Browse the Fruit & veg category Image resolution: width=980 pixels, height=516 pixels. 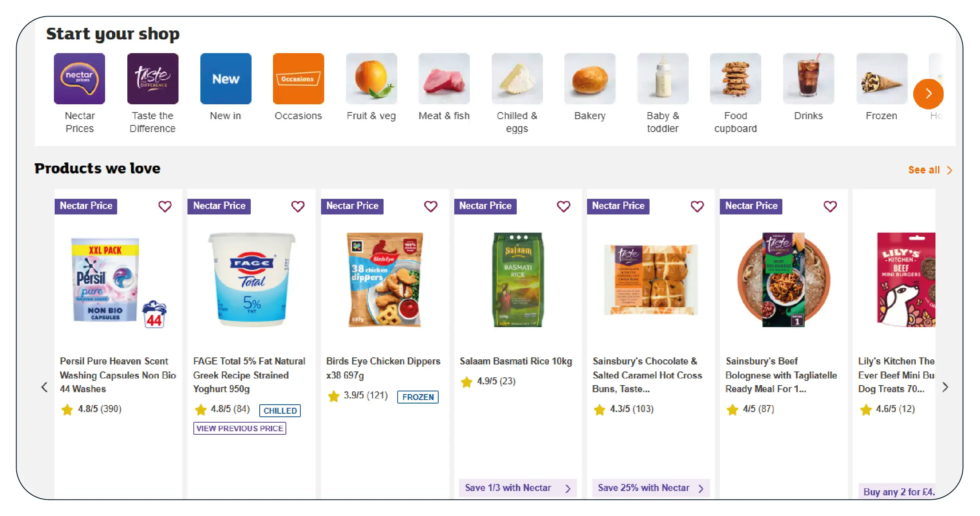(371, 79)
